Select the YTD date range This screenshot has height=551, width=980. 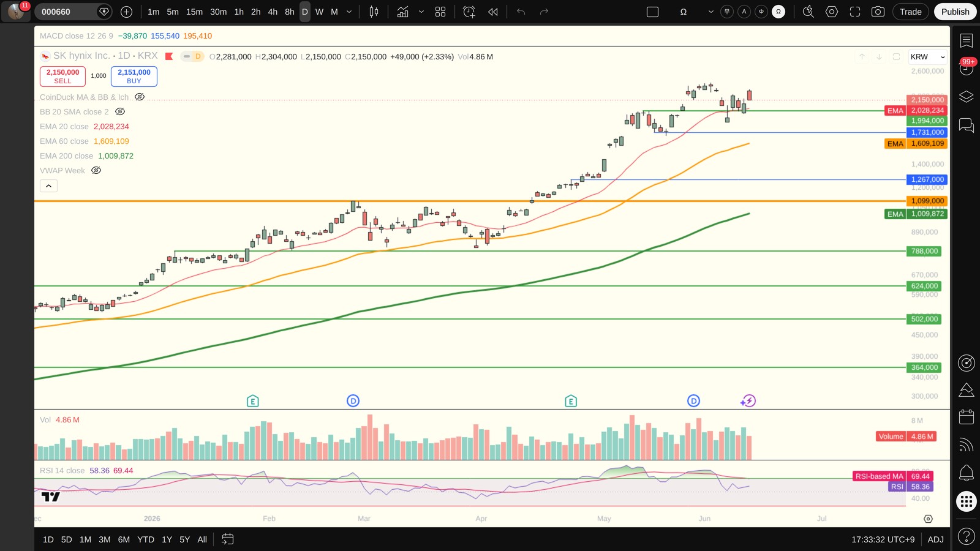[146, 539]
